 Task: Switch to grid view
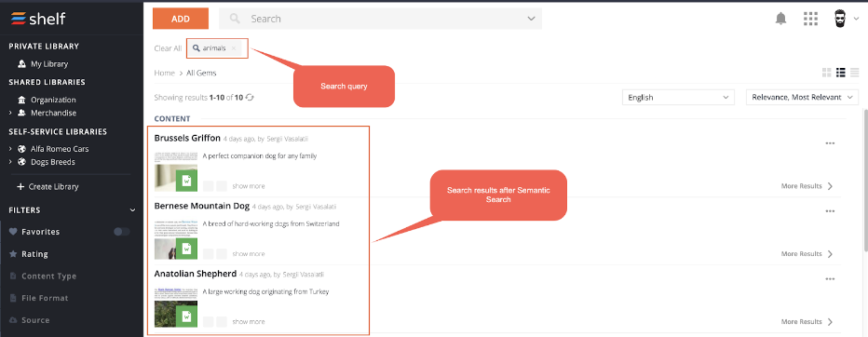click(827, 73)
